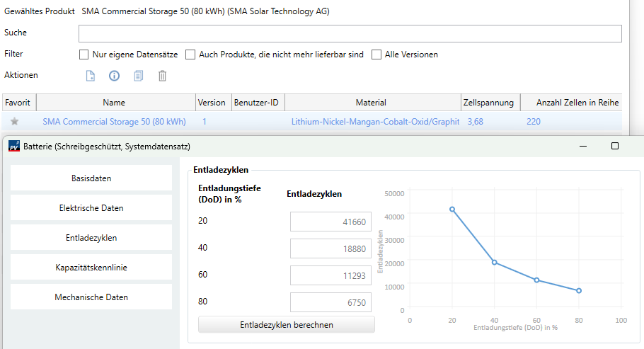Enable 'Nur eigene Datensätze' checkbox

[x=84, y=55]
